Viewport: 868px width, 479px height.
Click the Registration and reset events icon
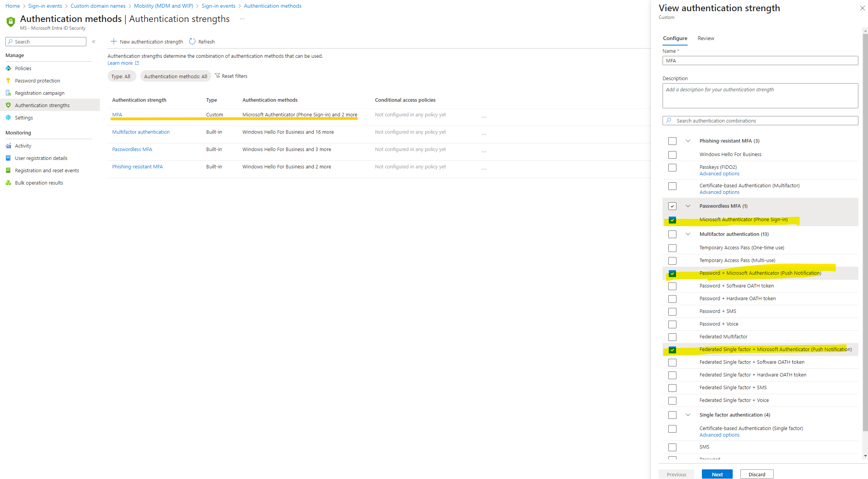pyautogui.click(x=8, y=170)
